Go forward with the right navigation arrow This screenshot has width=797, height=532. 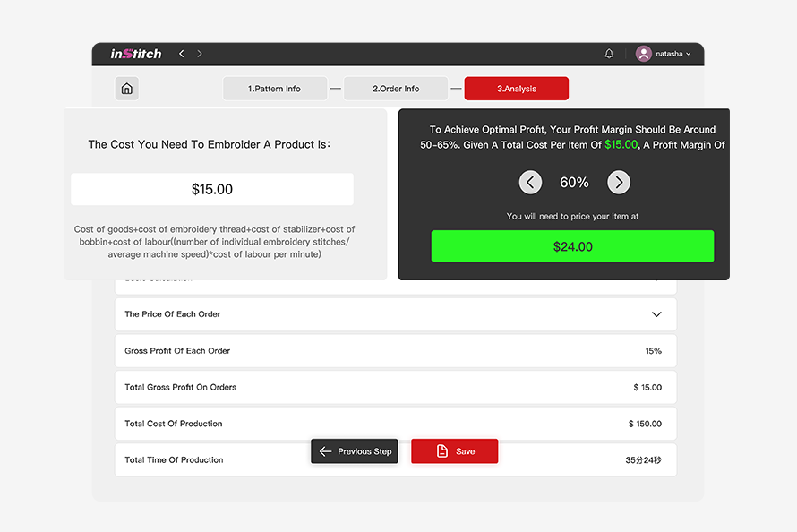(x=200, y=54)
